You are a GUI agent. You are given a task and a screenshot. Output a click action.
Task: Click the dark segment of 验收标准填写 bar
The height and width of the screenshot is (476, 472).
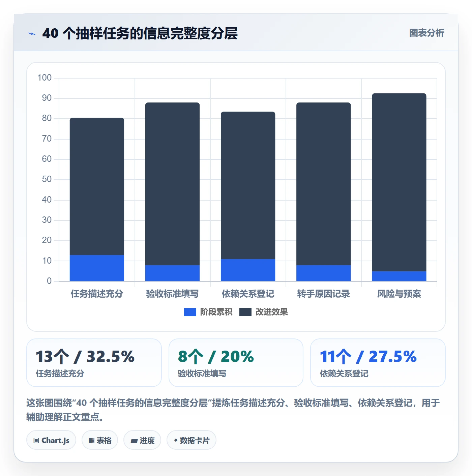172,184
